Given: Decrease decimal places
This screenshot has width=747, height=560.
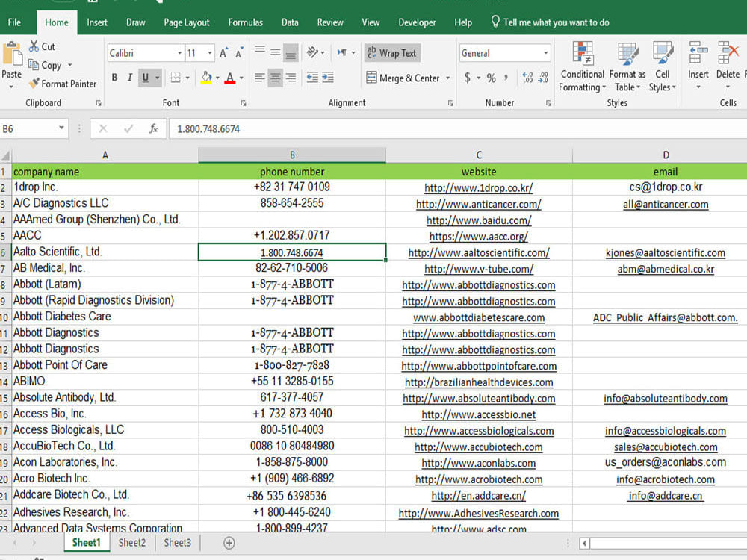Looking at the screenshot, I should (x=543, y=78).
